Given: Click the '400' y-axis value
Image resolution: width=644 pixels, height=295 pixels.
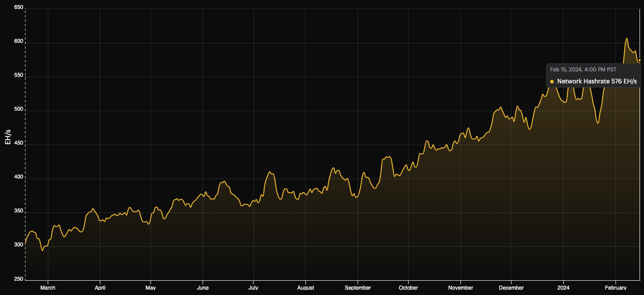Looking at the screenshot, I should click(x=19, y=178).
